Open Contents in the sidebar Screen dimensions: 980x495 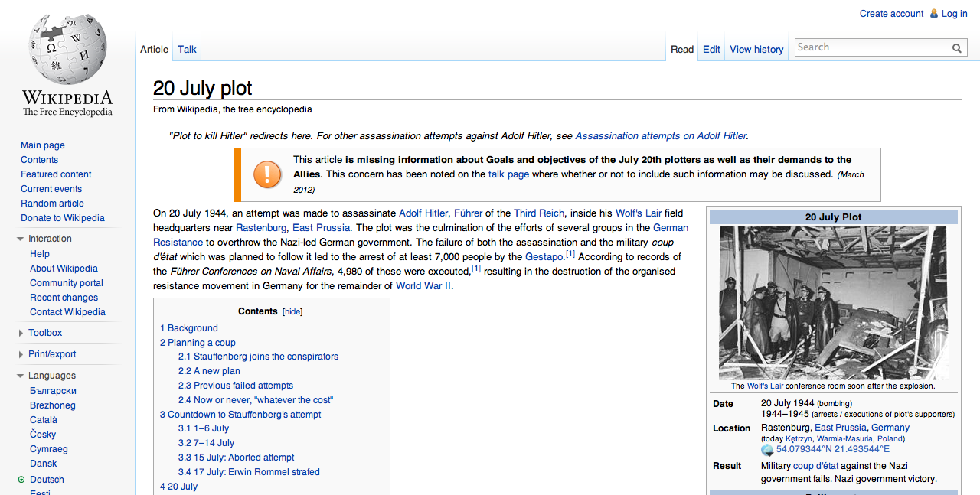click(x=39, y=160)
